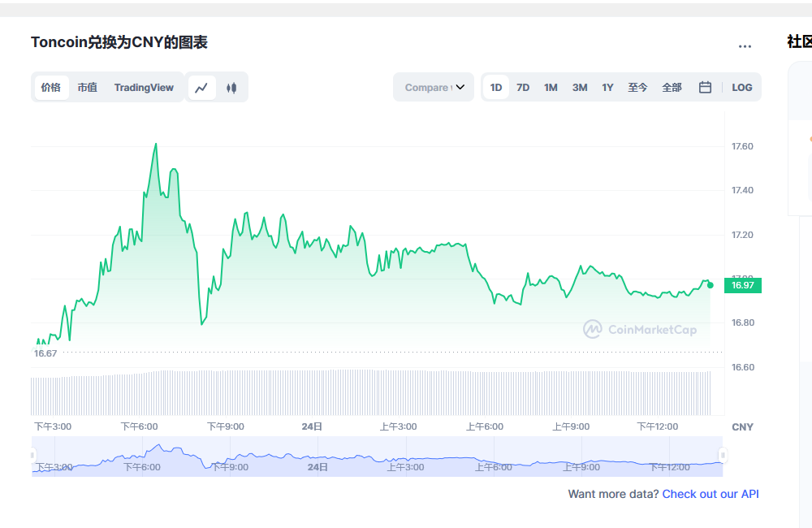Click the current price 16.97 label
The height and width of the screenshot is (528, 812).
coord(743,285)
